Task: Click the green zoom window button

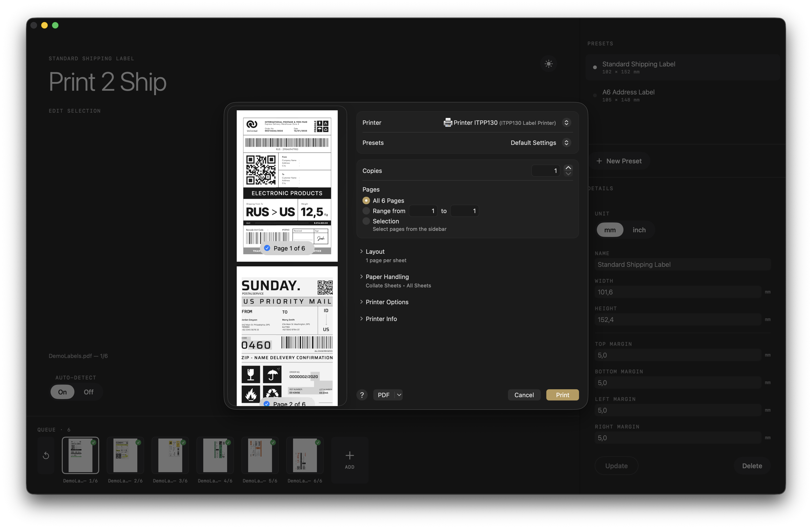Action: tap(55, 25)
